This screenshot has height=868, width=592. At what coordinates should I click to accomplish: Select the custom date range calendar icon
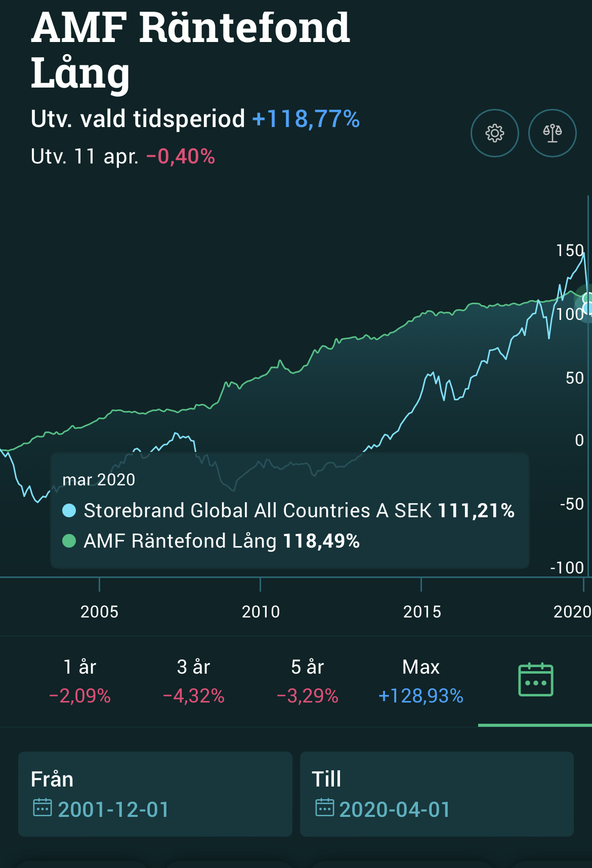point(535,680)
